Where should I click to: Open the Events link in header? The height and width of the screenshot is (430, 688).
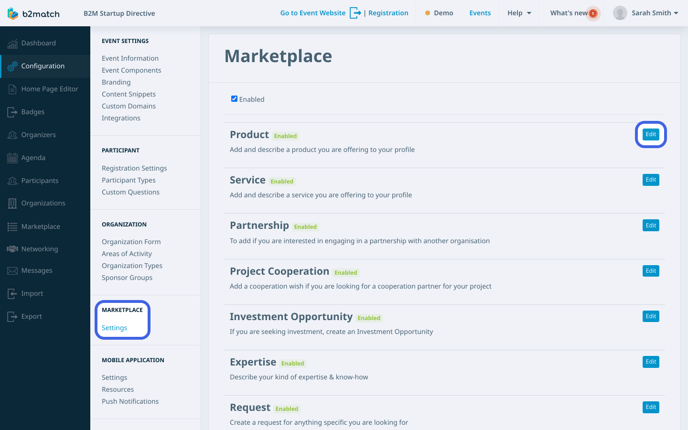[480, 13]
